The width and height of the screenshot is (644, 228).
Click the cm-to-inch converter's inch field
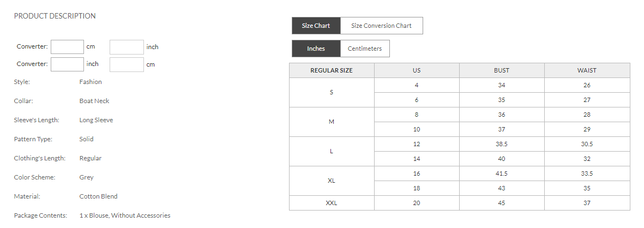click(x=127, y=47)
